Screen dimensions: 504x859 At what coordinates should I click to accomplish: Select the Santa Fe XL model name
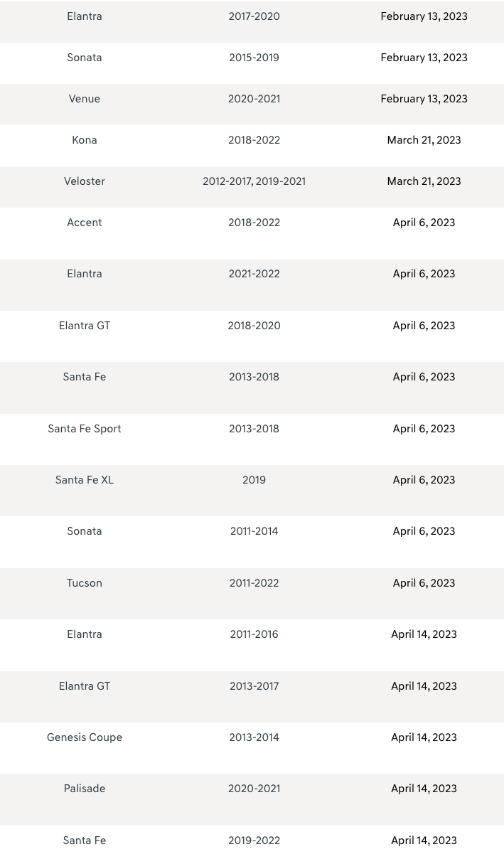[85, 480]
